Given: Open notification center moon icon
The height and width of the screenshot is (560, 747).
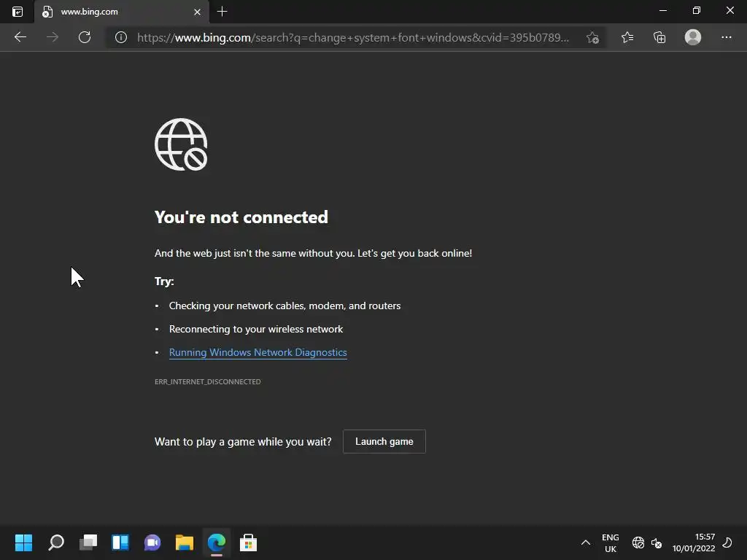Looking at the screenshot, I should [x=727, y=542].
